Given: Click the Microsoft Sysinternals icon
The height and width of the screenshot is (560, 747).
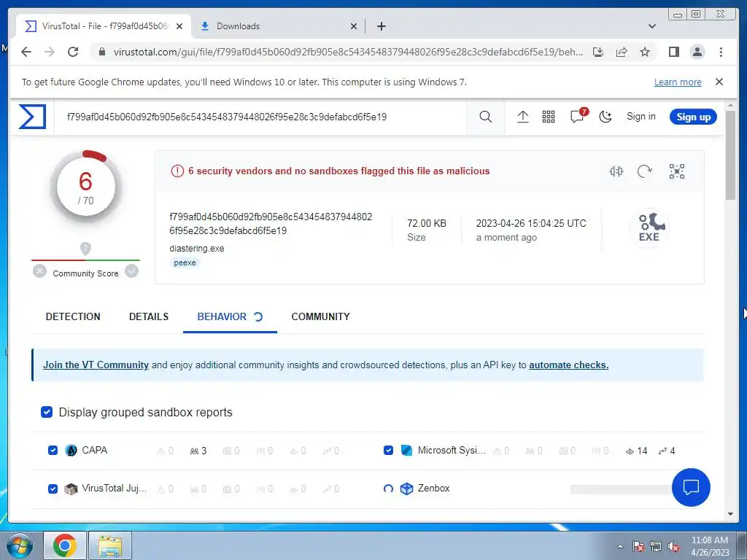Looking at the screenshot, I should [x=406, y=451].
